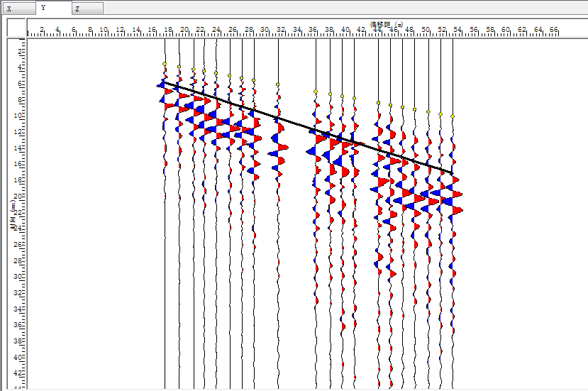Image resolution: width=588 pixels, height=391 pixels.
Task: Click the vertical axis title on the left ruler
Action: click(12, 214)
